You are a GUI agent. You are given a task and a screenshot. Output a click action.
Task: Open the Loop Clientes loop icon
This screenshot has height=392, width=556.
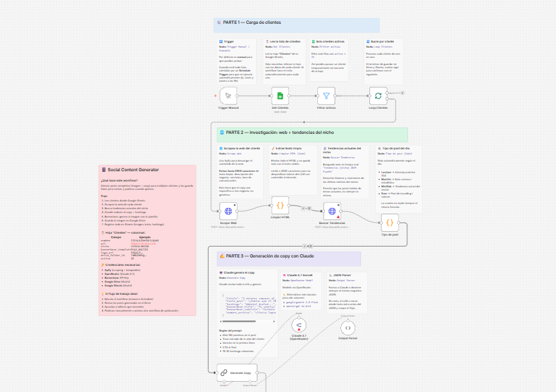(378, 95)
